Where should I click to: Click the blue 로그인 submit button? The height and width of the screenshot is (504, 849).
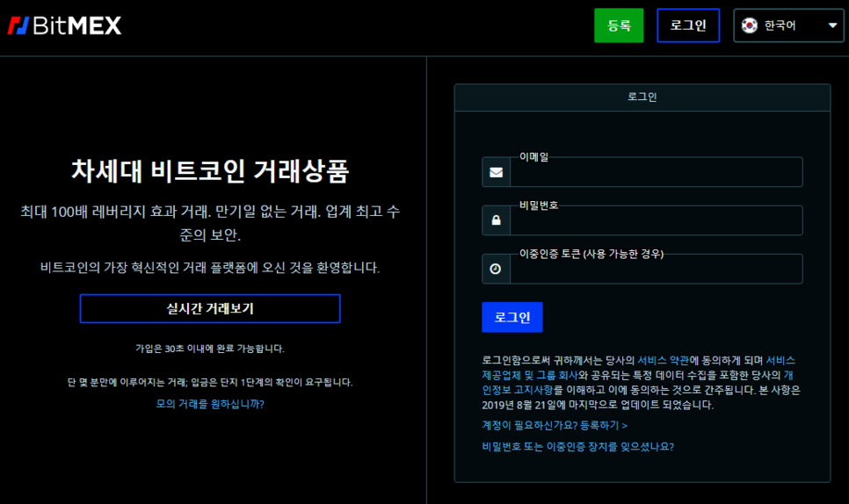click(512, 317)
